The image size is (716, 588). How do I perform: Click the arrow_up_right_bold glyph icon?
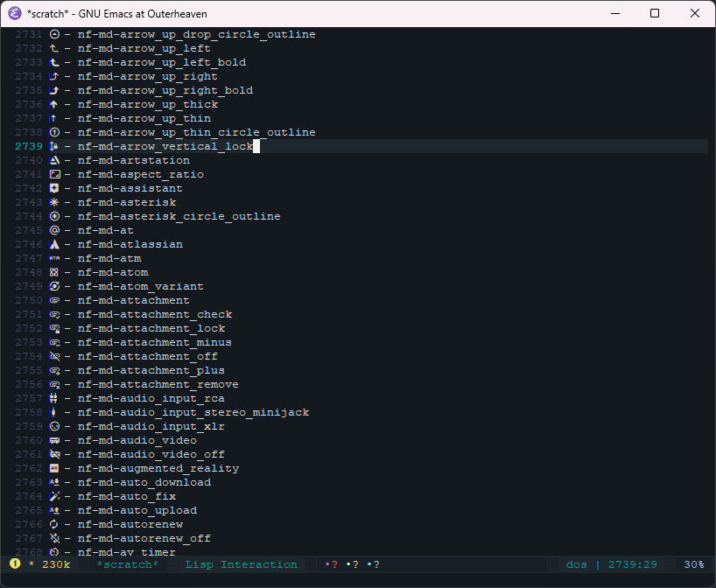point(54,90)
